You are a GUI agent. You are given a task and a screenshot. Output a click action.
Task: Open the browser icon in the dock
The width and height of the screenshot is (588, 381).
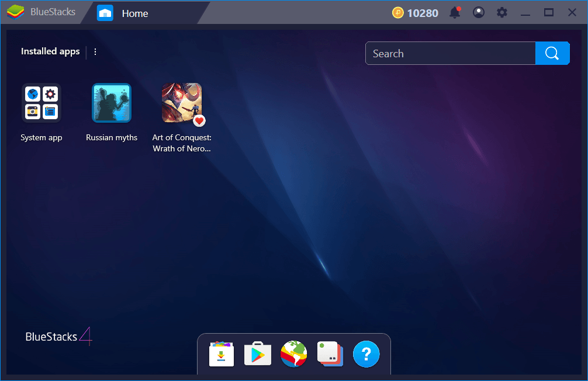pyautogui.click(x=293, y=354)
